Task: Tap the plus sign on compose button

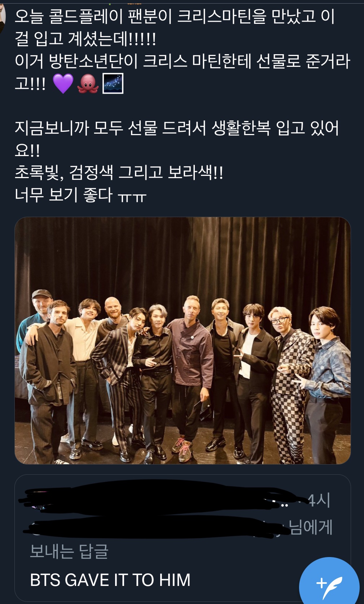Action: pyautogui.click(x=321, y=583)
